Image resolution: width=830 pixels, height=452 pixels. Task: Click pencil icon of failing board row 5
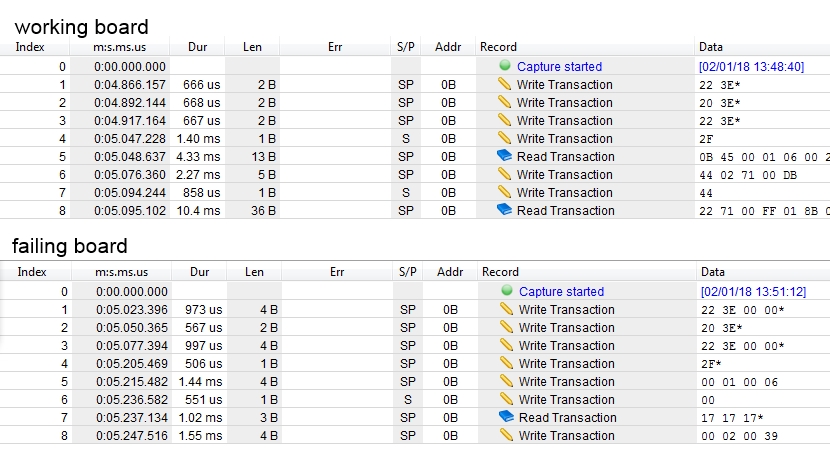click(507, 381)
